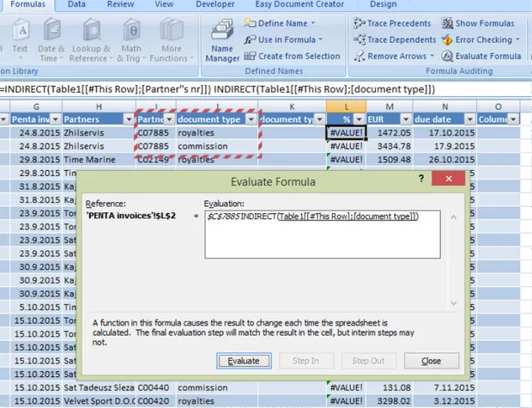The width and height of the screenshot is (532, 408).
Task: Open the Text functions library
Action: click(x=20, y=40)
